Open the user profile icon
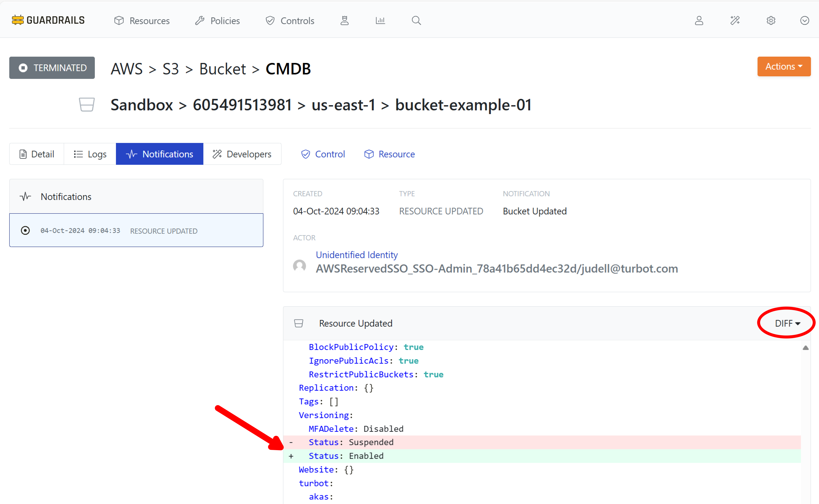This screenshot has width=819, height=504. pyautogui.click(x=699, y=20)
